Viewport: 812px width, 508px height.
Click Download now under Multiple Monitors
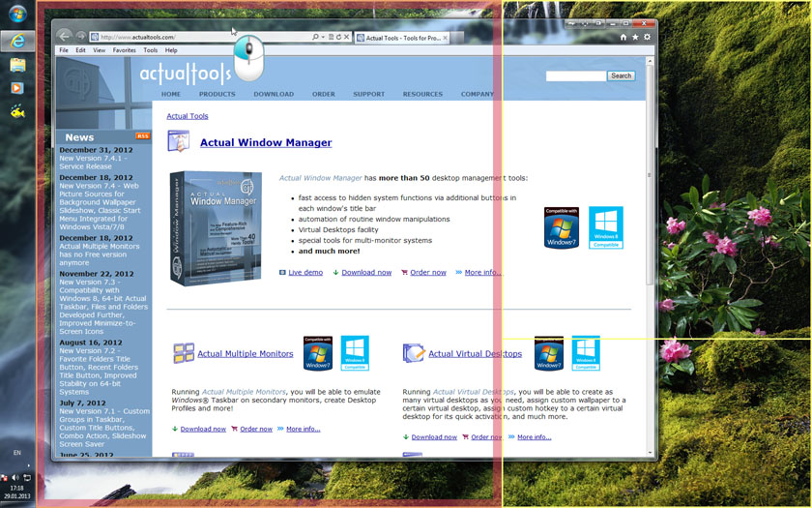(203, 430)
